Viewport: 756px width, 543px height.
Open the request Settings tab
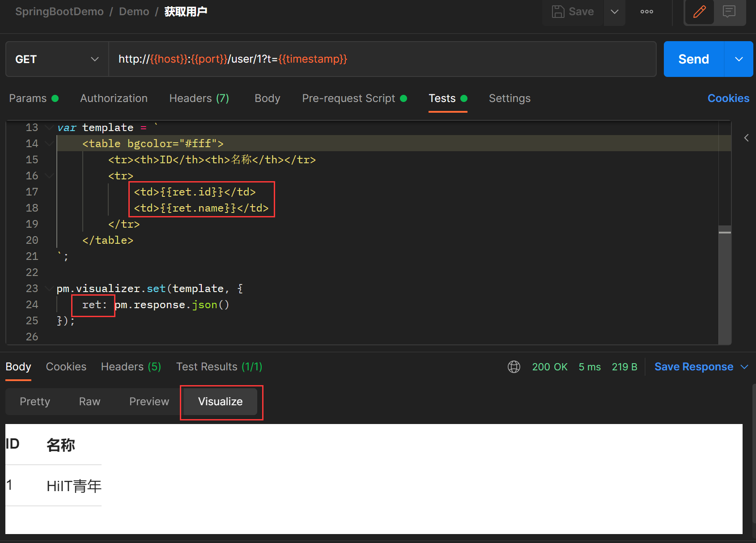(510, 98)
